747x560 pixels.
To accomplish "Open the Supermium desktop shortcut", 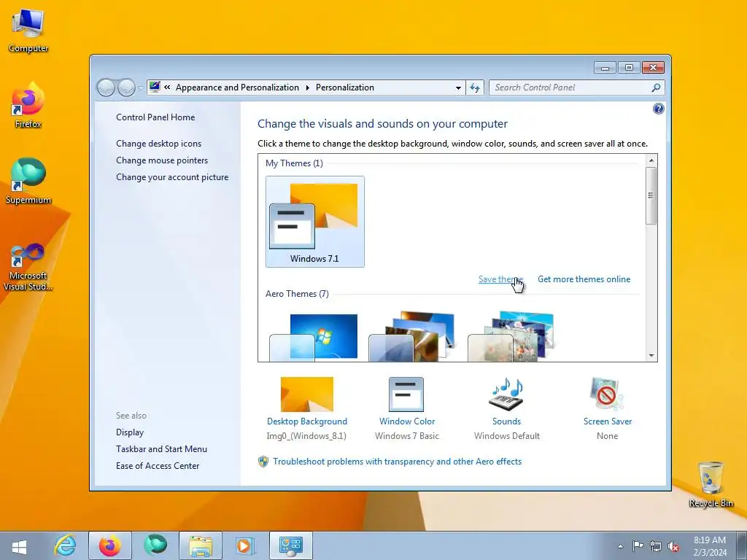I will [x=28, y=182].
